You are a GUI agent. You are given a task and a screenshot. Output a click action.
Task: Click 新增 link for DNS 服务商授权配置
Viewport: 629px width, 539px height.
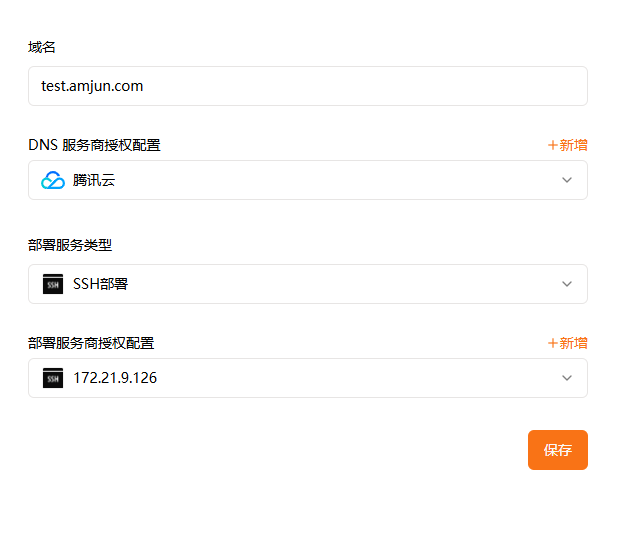pyautogui.click(x=573, y=145)
